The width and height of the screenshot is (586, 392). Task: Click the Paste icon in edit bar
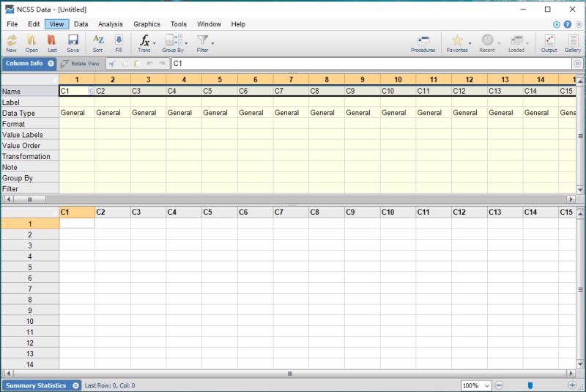click(137, 64)
